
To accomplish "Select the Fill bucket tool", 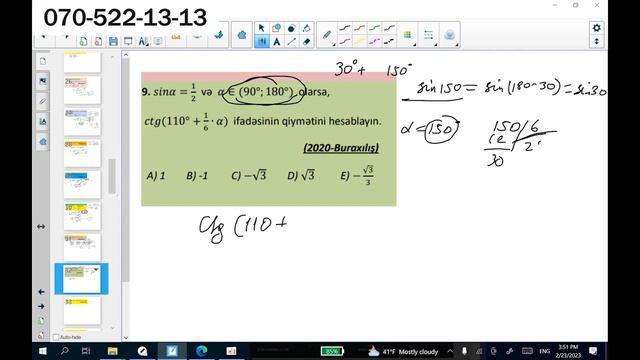I will click(x=291, y=28).
